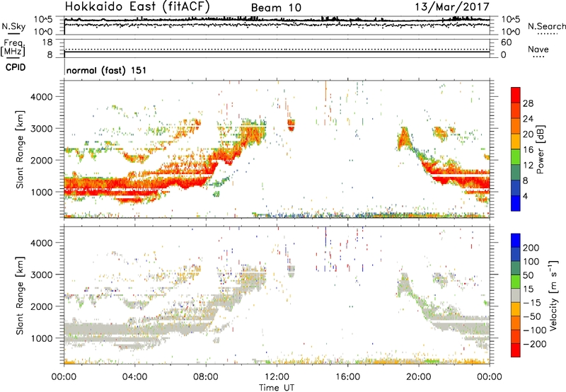Click the light green segment of the power colorbar
The image size is (566, 392).
[x=516, y=156]
